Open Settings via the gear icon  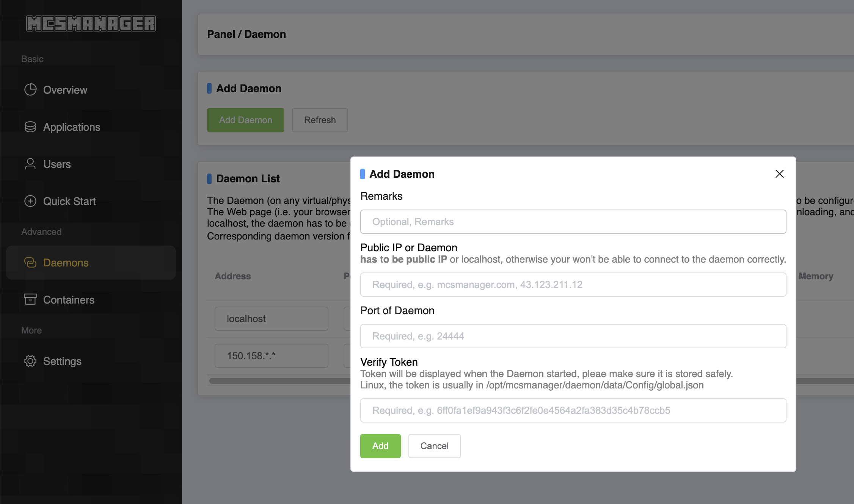(30, 361)
